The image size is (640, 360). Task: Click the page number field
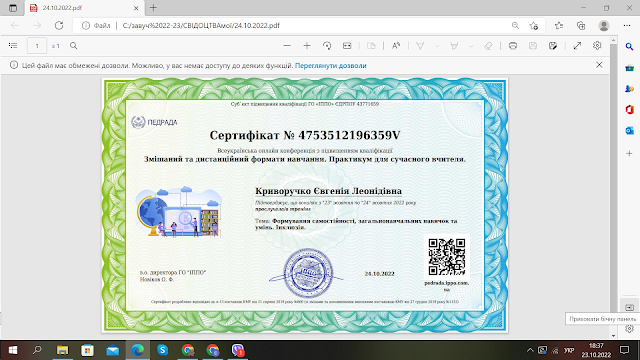coord(37,46)
